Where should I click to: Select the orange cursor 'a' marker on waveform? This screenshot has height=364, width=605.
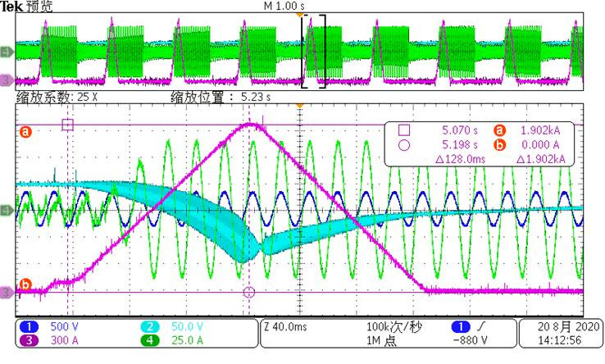pos(25,131)
